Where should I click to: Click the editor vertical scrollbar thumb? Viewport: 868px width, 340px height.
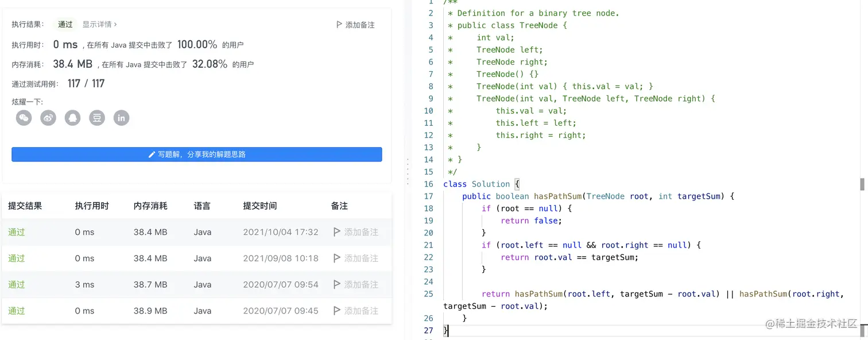[x=862, y=184]
